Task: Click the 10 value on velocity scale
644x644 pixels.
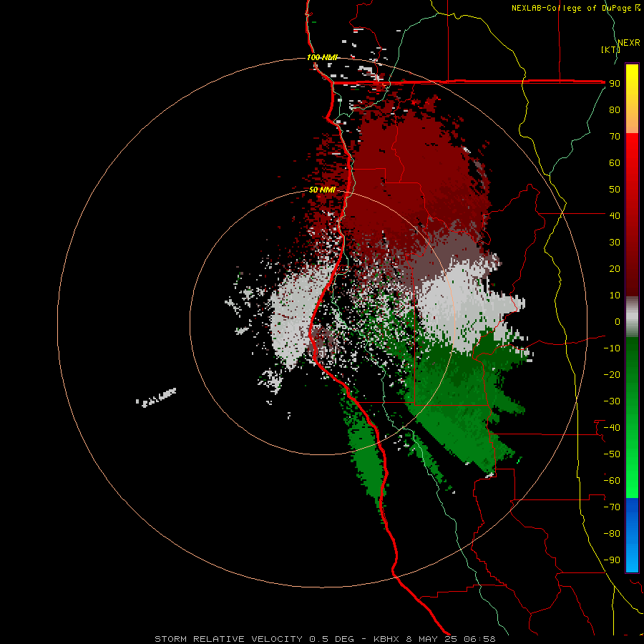Action: coord(615,296)
